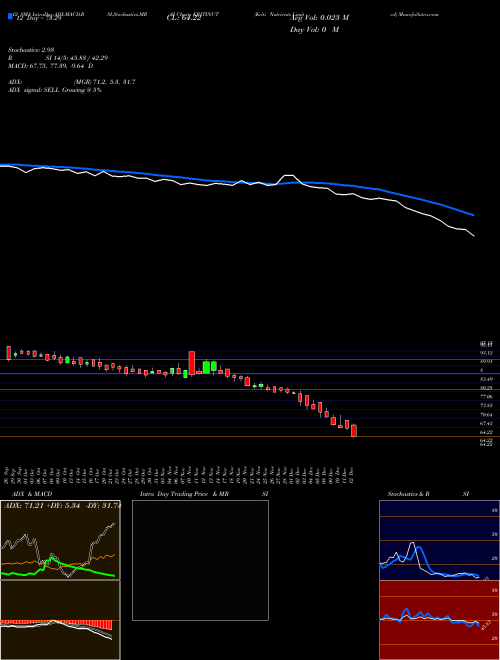Click the 83.49 price axis label
Screen dimensions: 500x660
[486, 379]
